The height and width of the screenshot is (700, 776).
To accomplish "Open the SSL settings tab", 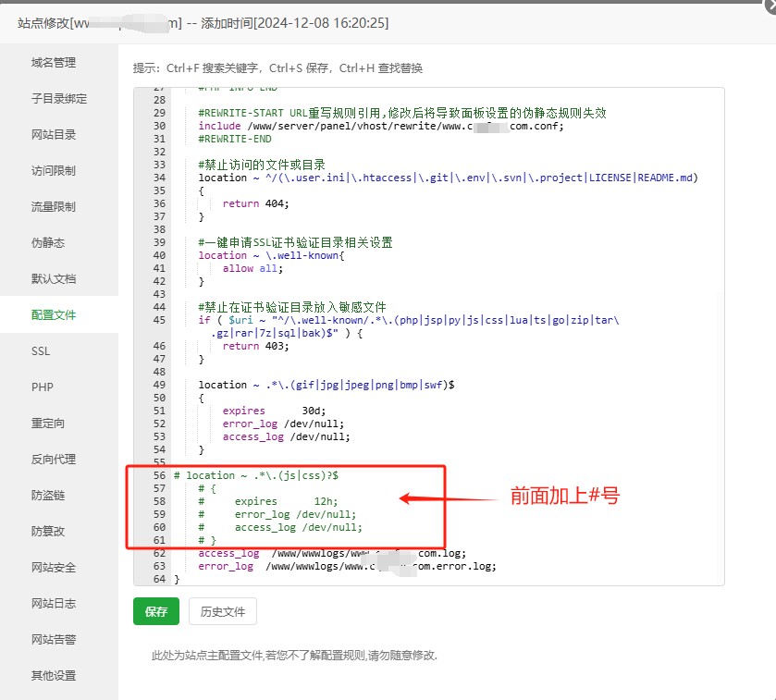I will tap(41, 351).
